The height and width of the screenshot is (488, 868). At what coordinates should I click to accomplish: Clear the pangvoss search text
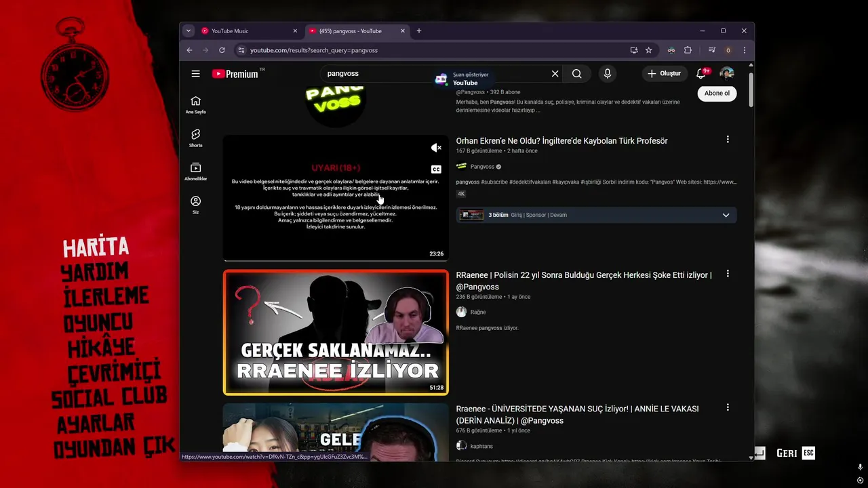pyautogui.click(x=555, y=74)
